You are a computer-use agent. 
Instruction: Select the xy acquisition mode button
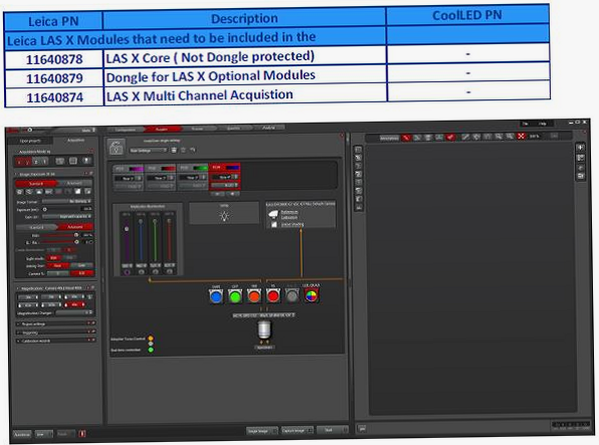pos(23,162)
